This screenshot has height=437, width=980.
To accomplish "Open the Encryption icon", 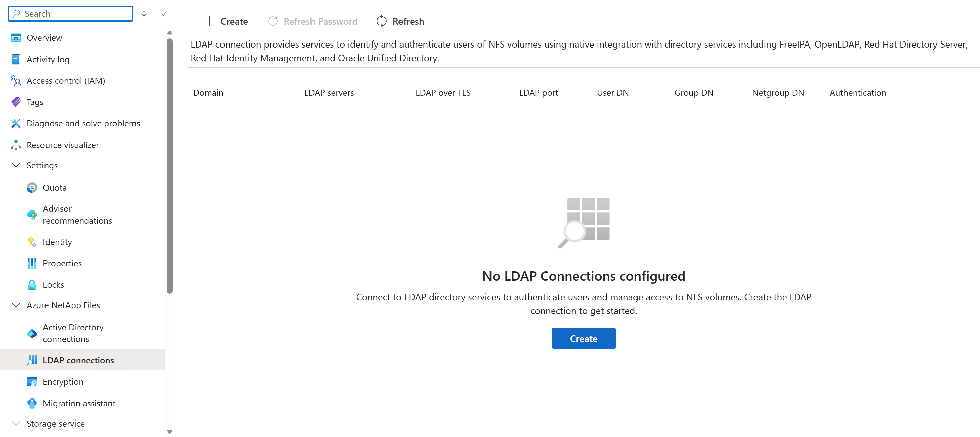I will [32, 381].
